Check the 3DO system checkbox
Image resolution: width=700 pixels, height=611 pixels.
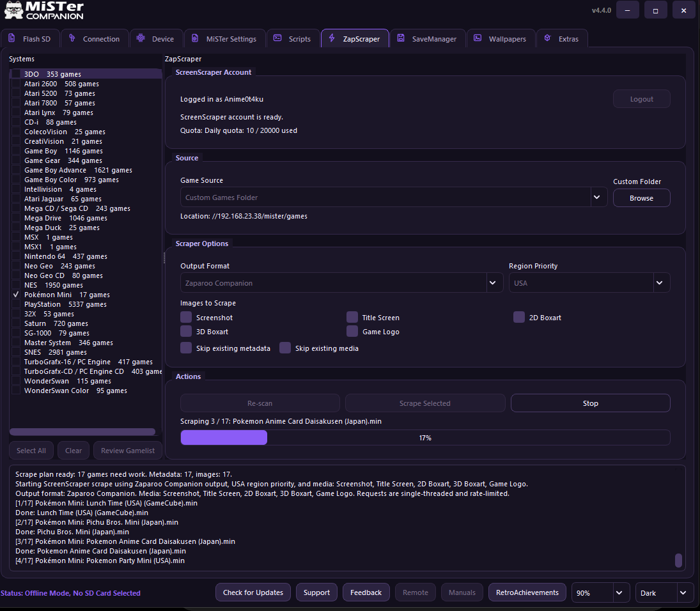pos(16,74)
